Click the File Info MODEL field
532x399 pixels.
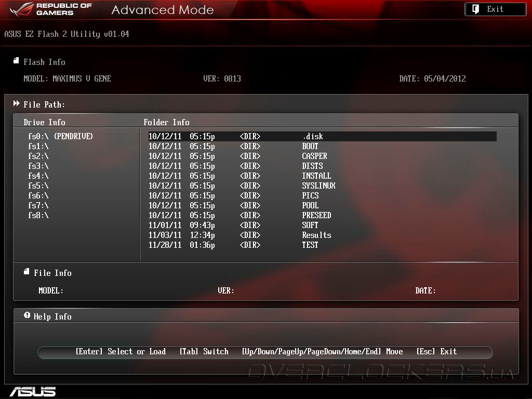[51, 291]
